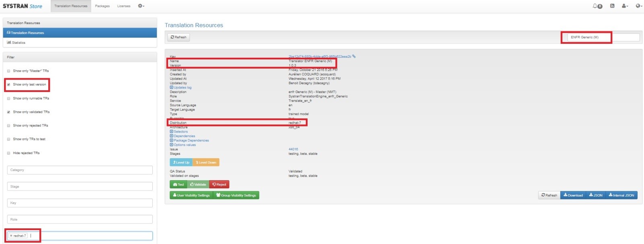Click the ENFR Generic (M) search box
This screenshot has width=644, height=244.
point(603,37)
